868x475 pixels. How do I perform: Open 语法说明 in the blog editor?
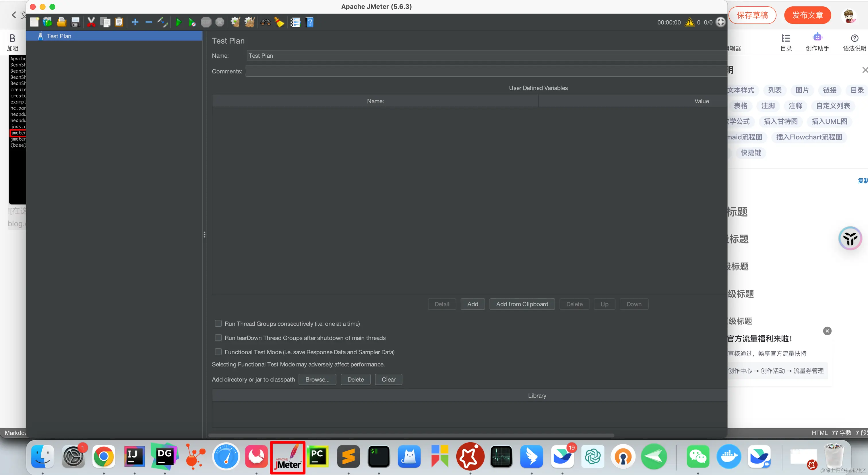click(x=854, y=42)
